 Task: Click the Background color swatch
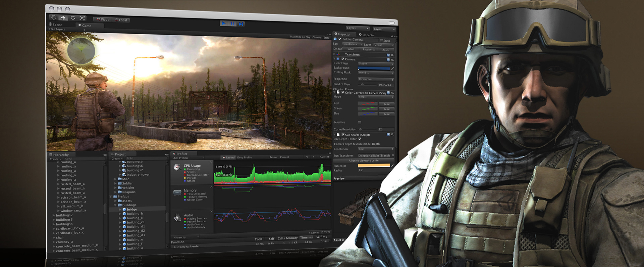point(374,68)
